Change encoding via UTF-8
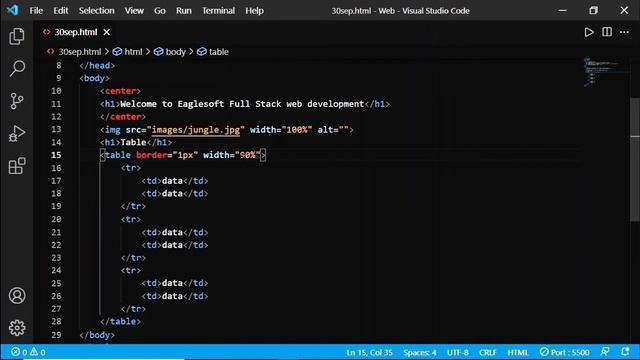640x360 pixels. [458, 352]
